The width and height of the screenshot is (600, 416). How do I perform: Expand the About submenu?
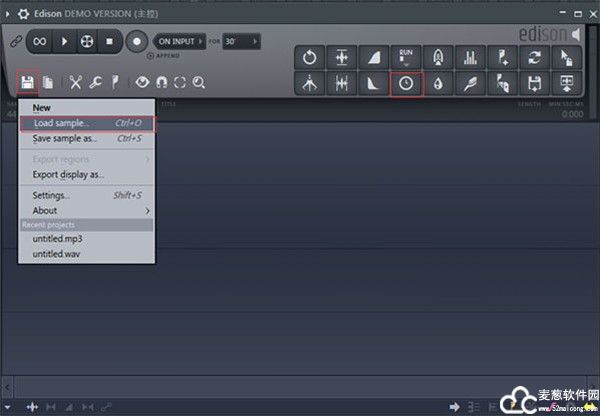pos(87,210)
